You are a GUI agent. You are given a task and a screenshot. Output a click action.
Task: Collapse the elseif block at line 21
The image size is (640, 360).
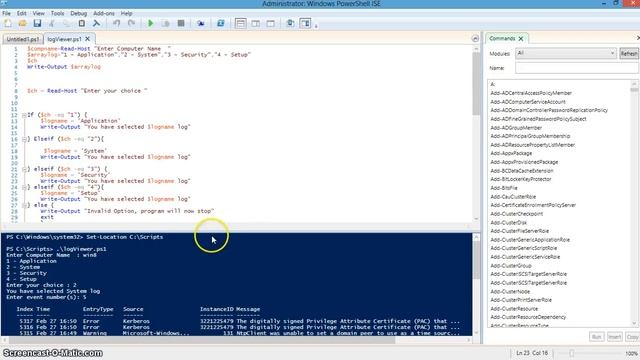(x=24, y=169)
